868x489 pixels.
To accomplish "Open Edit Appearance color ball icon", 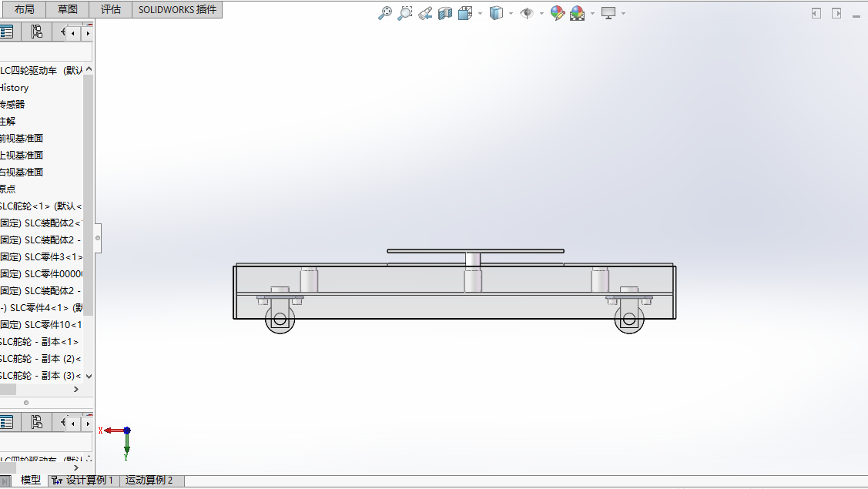I will pyautogui.click(x=558, y=13).
